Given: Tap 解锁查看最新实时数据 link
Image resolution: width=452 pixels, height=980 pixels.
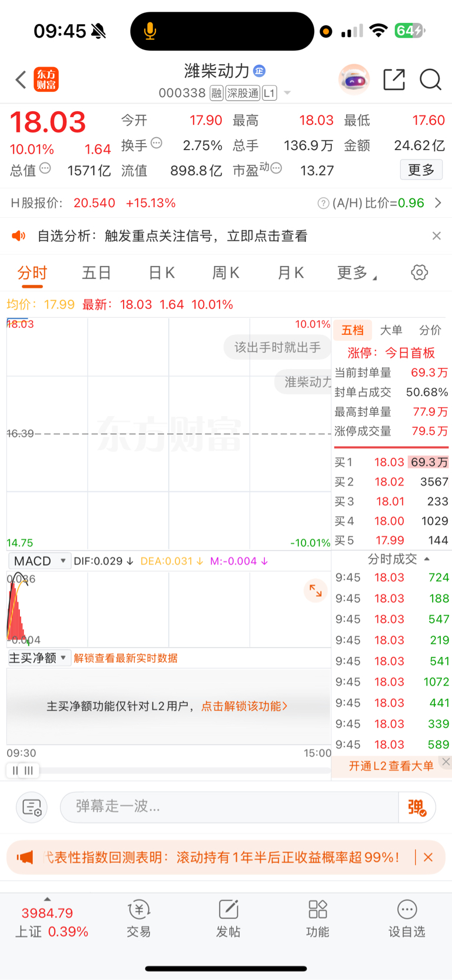Looking at the screenshot, I should 125,658.
